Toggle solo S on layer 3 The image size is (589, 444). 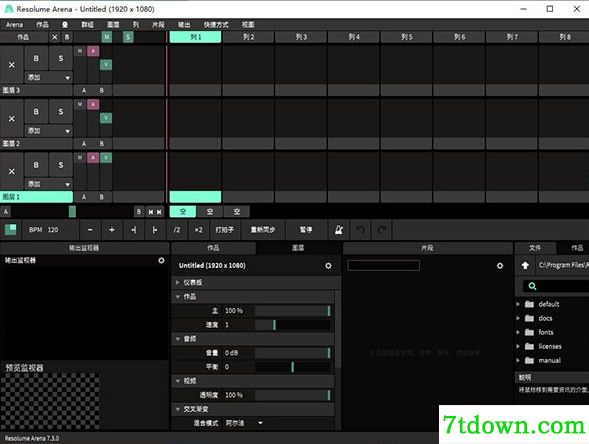[61, 58]
